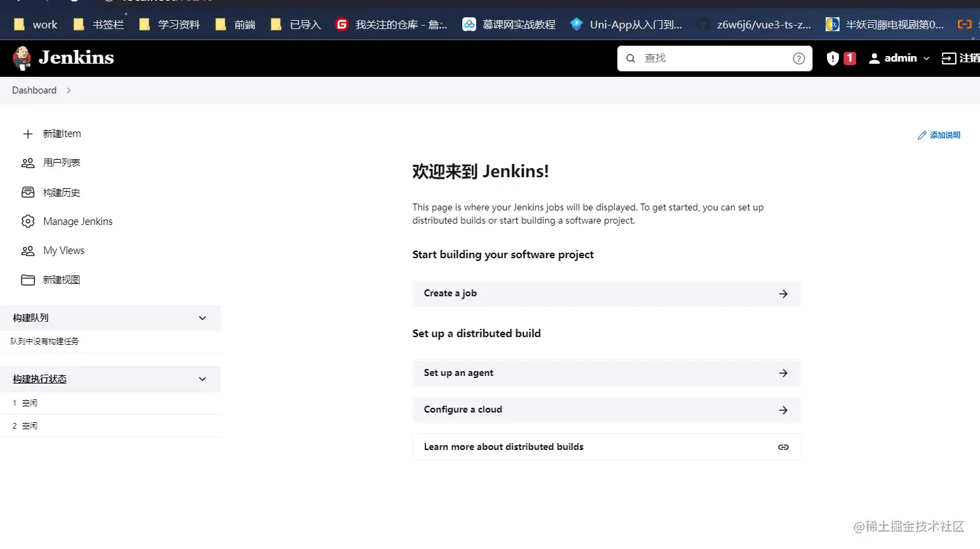
Task: Click the logout arrow icon
Action: coord(949,58)
